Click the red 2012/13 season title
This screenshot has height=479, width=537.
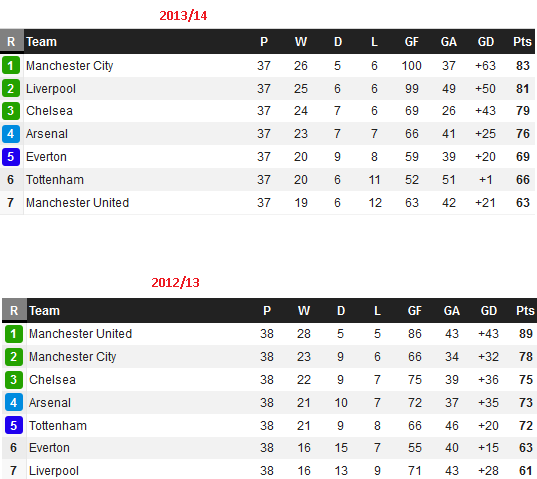point(175,283)
